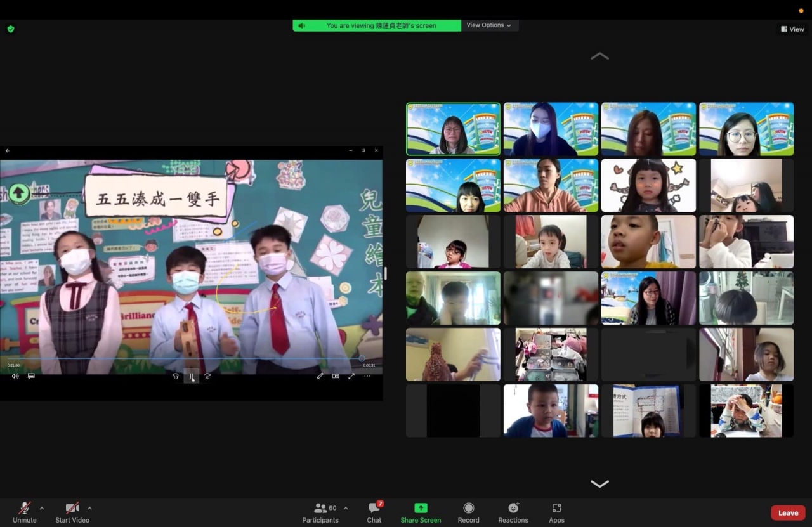812x527 pixels.
Task: Click the green encryption shield icon
Action: 11,29
